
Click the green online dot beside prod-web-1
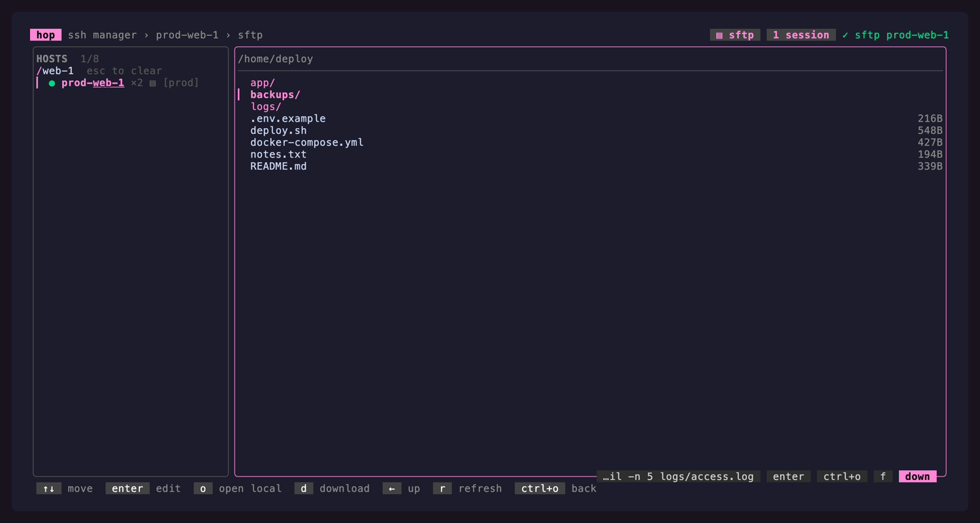52,83
